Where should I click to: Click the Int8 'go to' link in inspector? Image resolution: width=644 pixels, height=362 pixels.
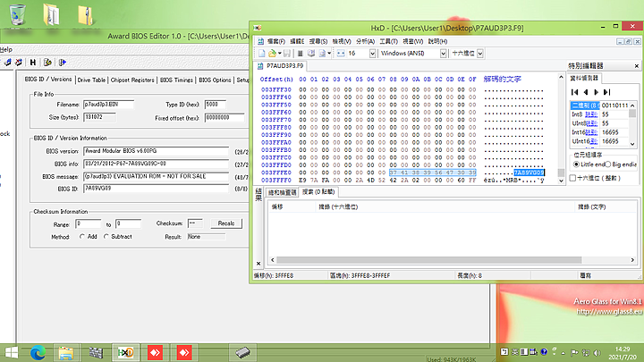point(591,114)
